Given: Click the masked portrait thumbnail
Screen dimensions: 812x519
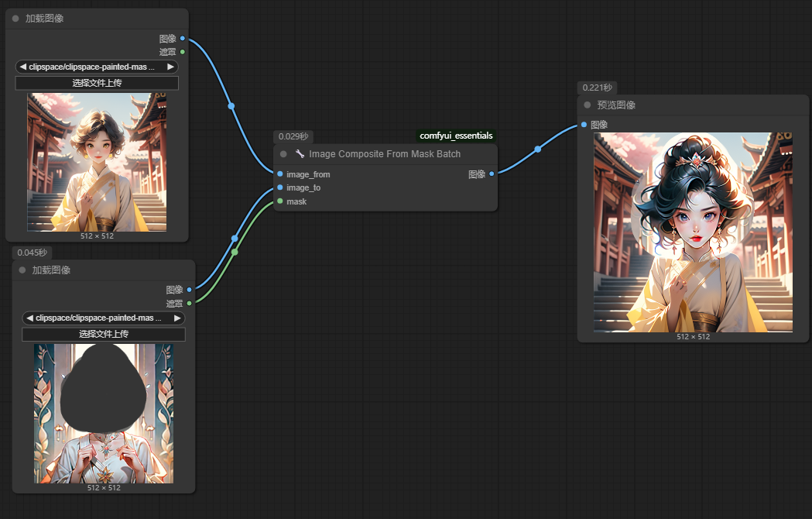Looking at the screenshot, I should point(103,414).
